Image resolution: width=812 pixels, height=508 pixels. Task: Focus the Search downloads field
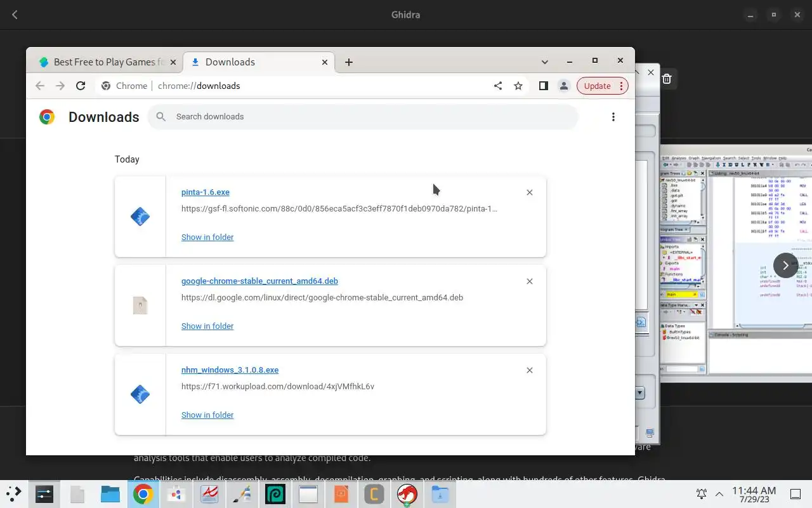363,117
